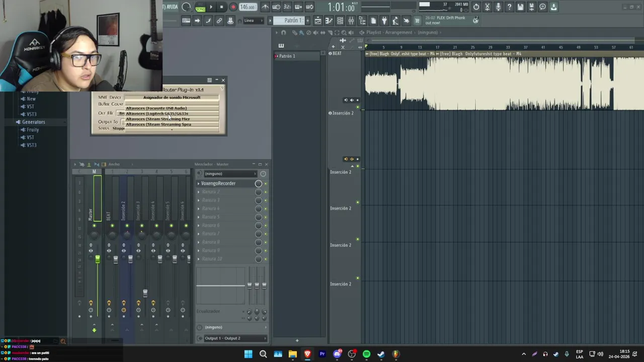Screen dimensions: 644x362
Task: Show hidden tray icons chevron
Action: [x=524, y=354]
